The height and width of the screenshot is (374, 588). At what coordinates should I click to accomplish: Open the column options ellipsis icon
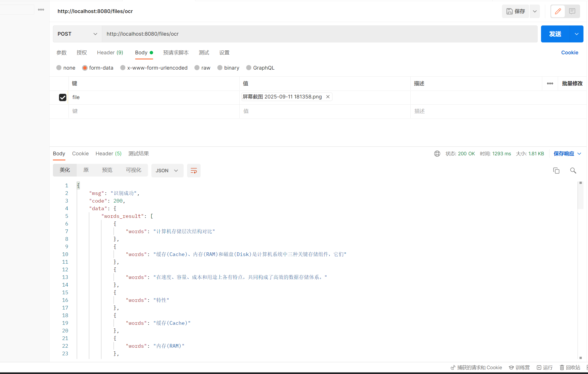pyautogui.click(x=550, y=83)
